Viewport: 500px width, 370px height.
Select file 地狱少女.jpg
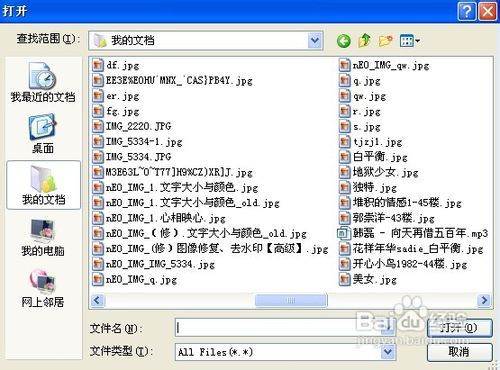pos(379,172)
